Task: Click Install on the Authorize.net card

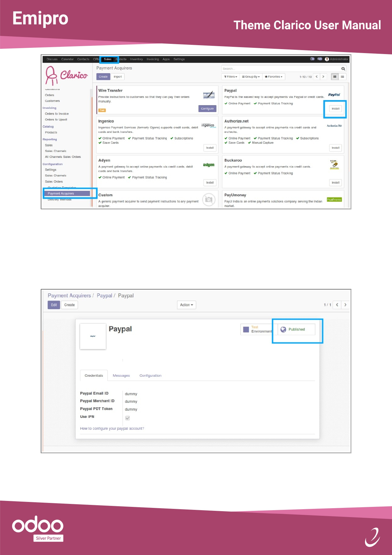Action: tap(336, 148)
